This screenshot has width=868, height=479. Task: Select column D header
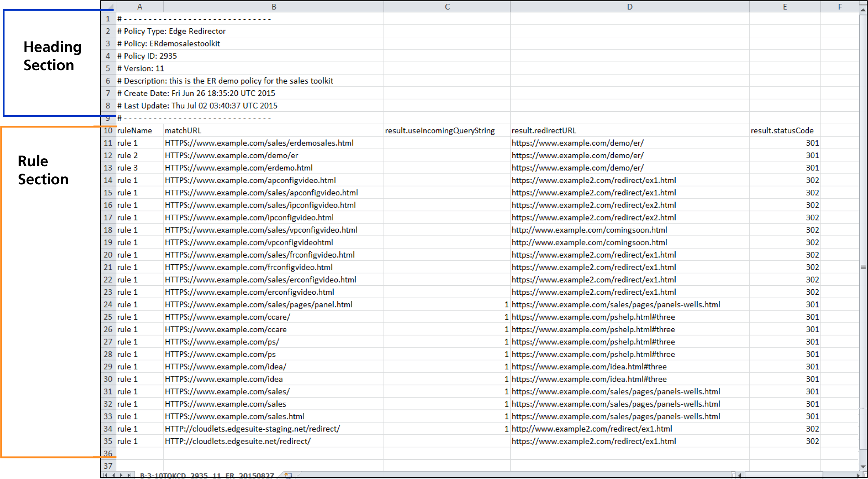(629, 7)
